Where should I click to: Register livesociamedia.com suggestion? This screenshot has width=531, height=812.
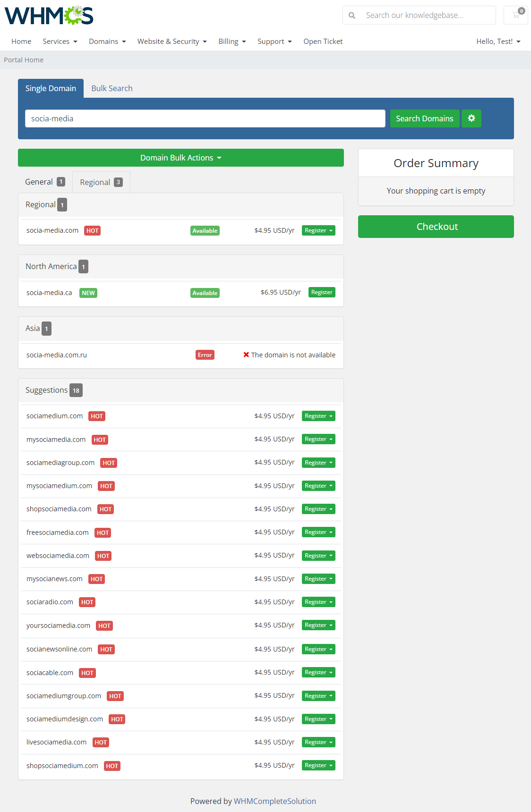(318, 742)
